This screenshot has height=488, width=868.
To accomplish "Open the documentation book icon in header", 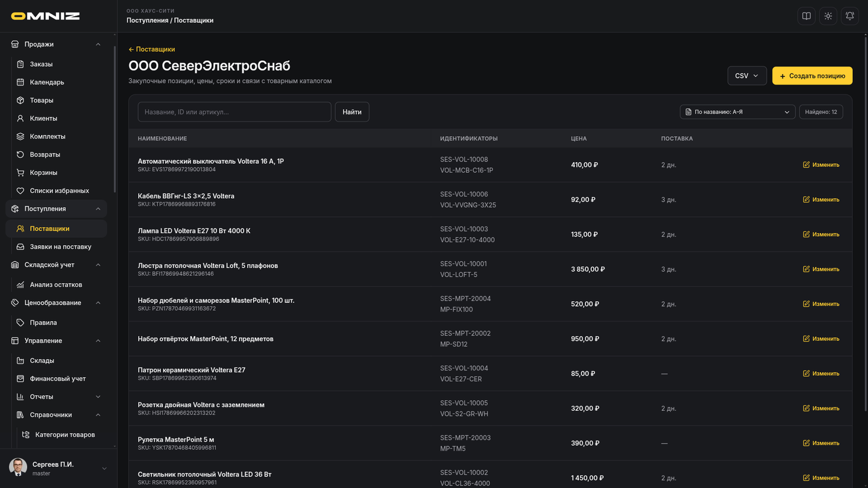I will (807, 16).
